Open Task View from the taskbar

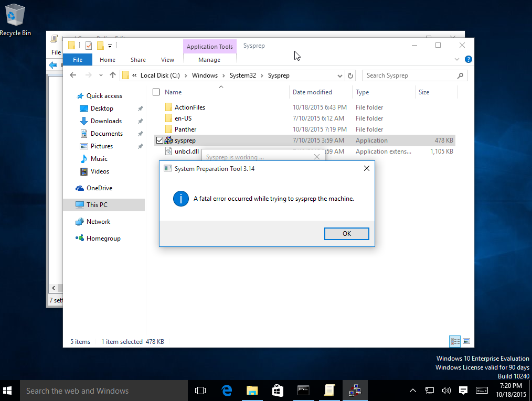(x=200, y=391)
